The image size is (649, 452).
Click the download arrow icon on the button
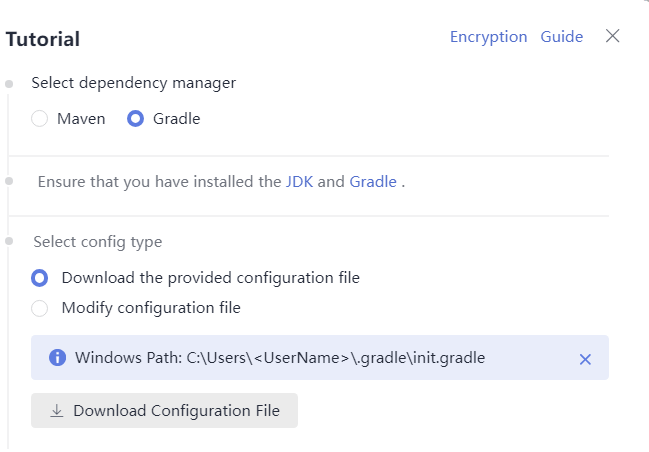(57, 411)
